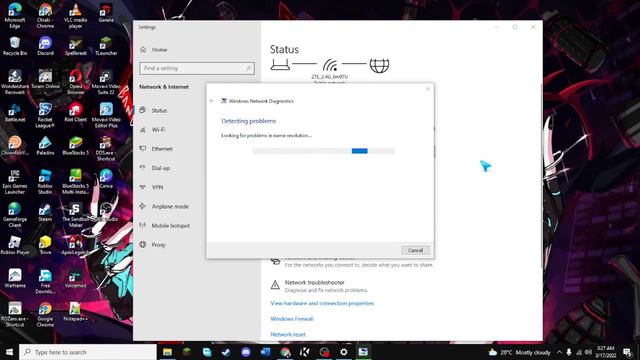Click the diagnostics progress bar
This screenshot has height=360, width=640.
click(x=324, y=151)
